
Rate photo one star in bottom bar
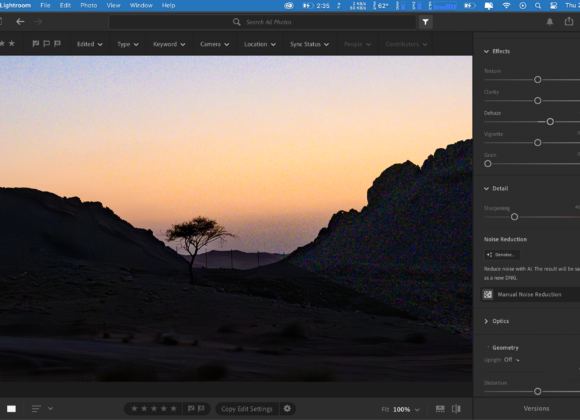134,409
